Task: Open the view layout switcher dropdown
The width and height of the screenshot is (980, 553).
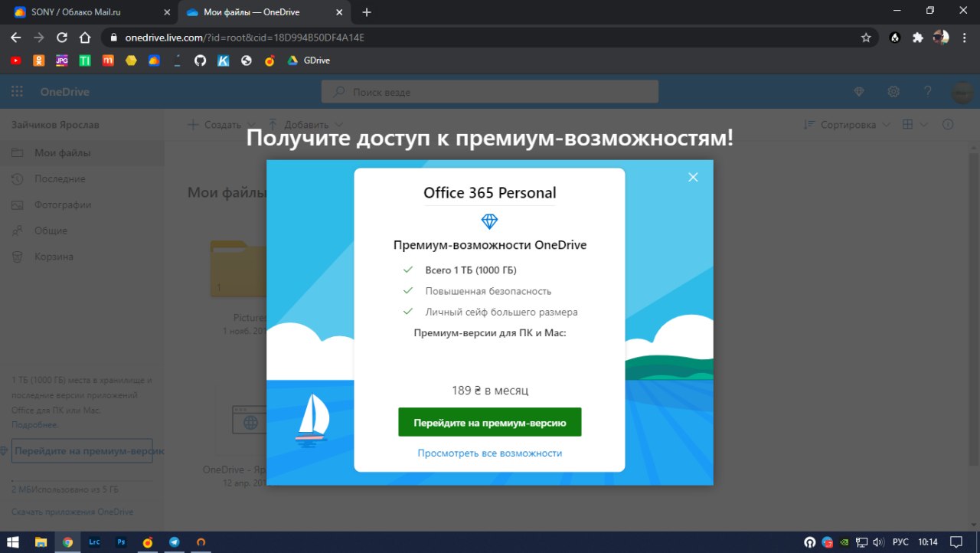Action: click(x=915, y=125)
